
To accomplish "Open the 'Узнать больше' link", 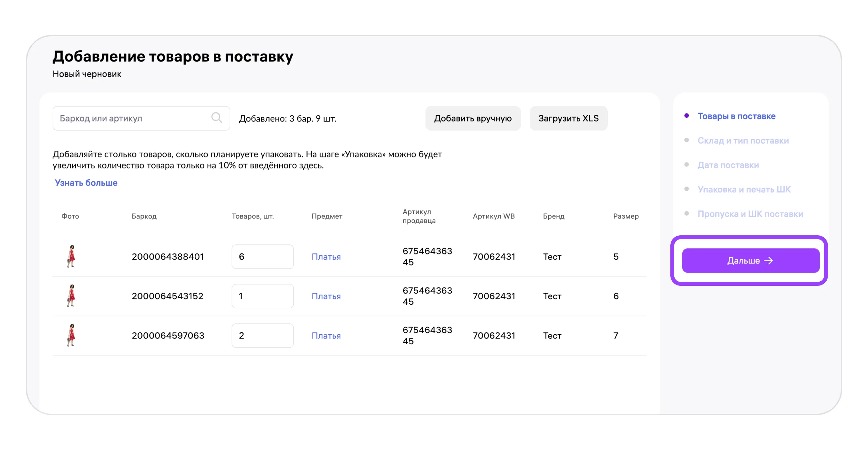I will click(x=86, y=183).
